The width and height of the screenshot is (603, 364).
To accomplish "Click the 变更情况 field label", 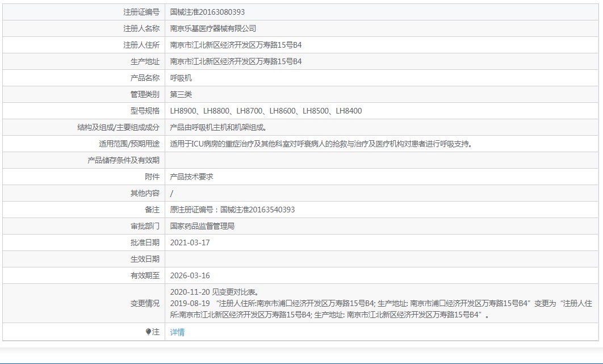I will [x=145, y=304].
